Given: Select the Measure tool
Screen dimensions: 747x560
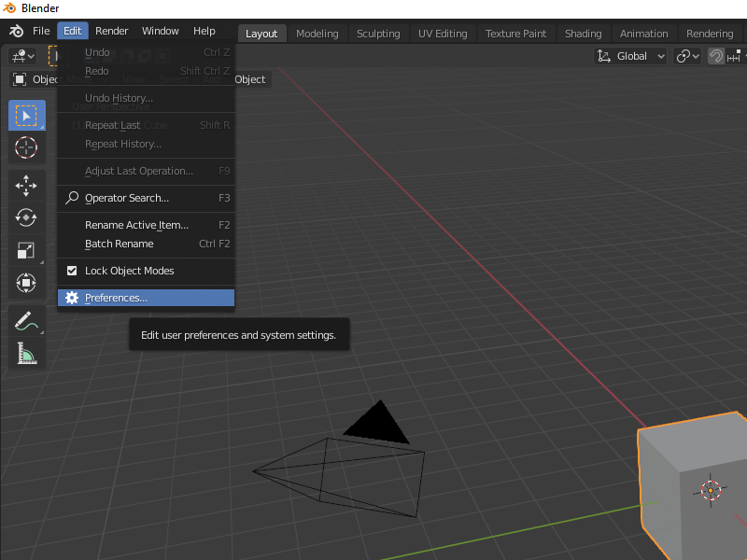Looking at the screenshot, I should (x=27, y=353).
